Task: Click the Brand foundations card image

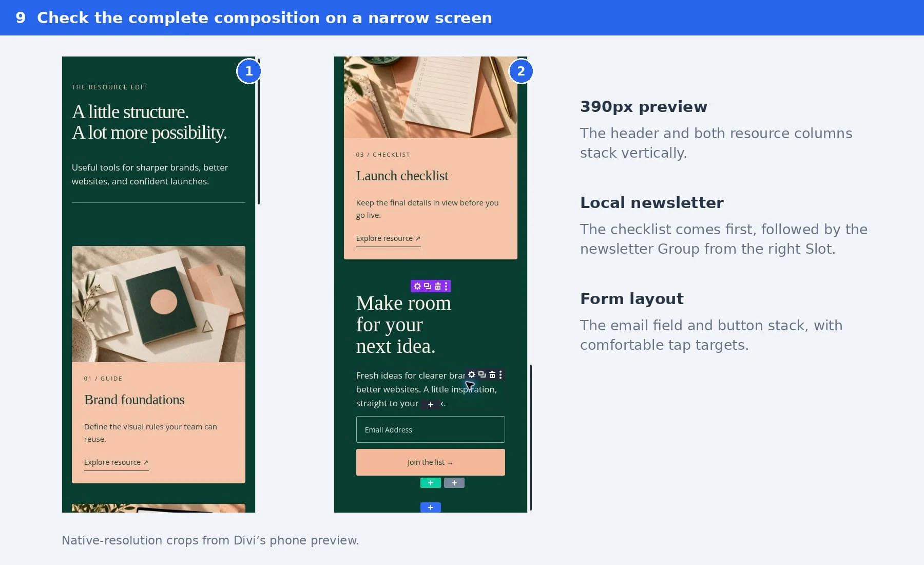Action: coord(159,304)
